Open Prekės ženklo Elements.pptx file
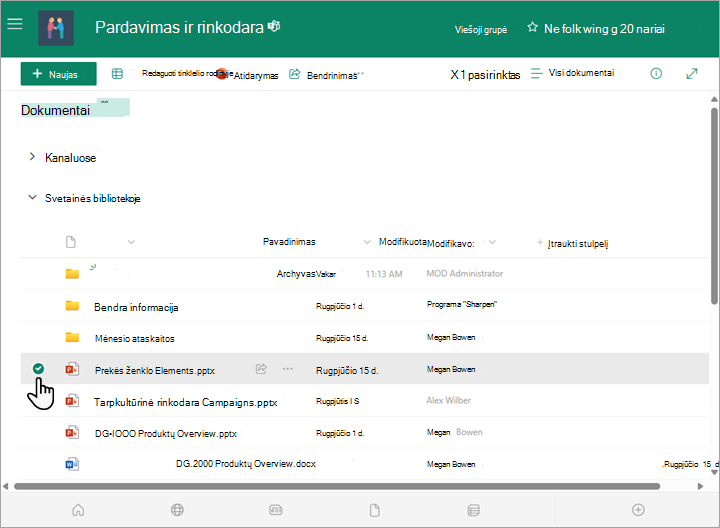The image size is (720, 528). (x=155, y=371)
